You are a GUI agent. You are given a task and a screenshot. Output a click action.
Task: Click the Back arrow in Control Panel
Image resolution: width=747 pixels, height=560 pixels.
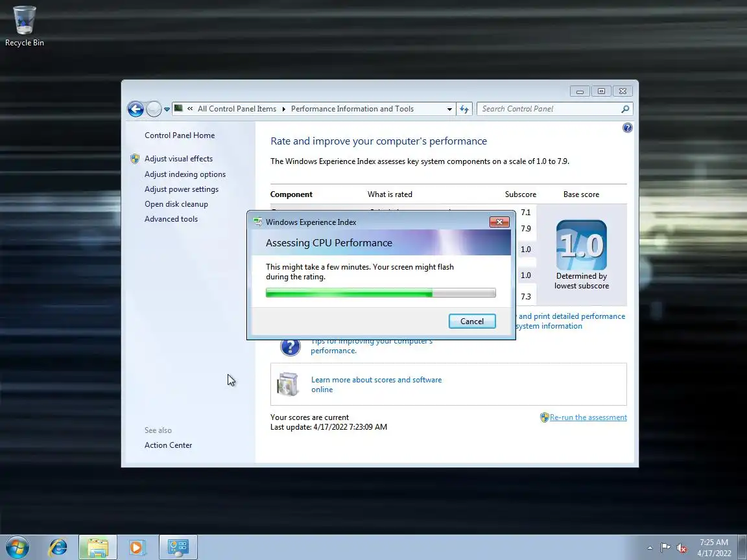(136, 109)
